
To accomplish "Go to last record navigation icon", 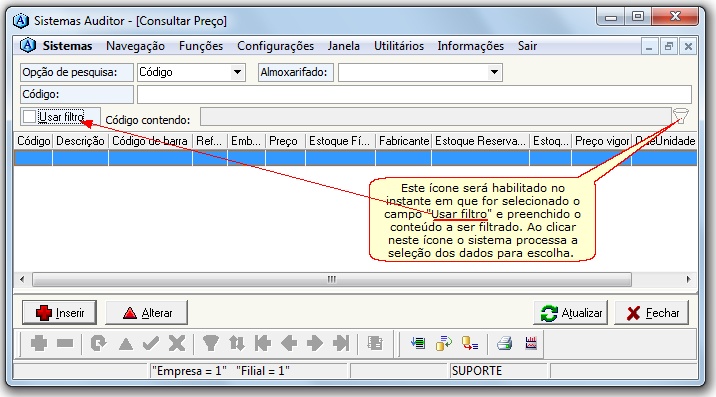I will 341,343.
